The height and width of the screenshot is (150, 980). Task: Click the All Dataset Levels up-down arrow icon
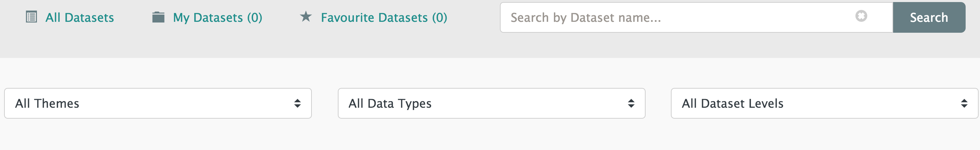pyautogui.click(x=964, y=103)
